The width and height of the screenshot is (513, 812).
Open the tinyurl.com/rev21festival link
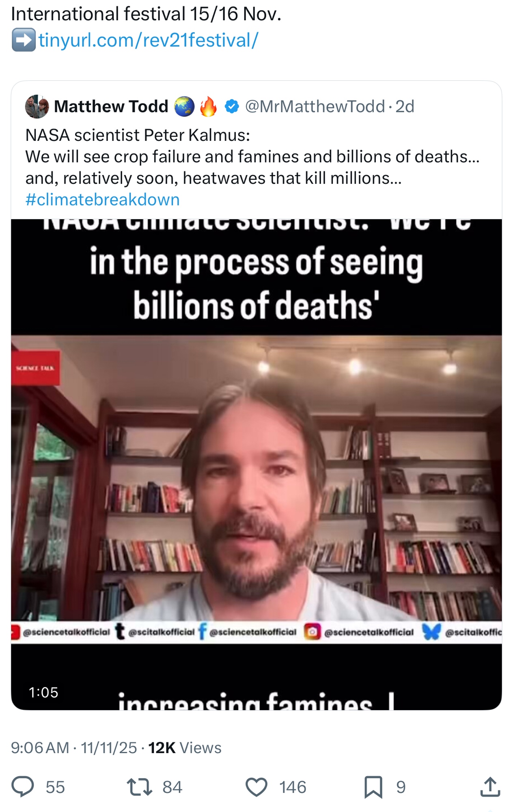point(149,40)
